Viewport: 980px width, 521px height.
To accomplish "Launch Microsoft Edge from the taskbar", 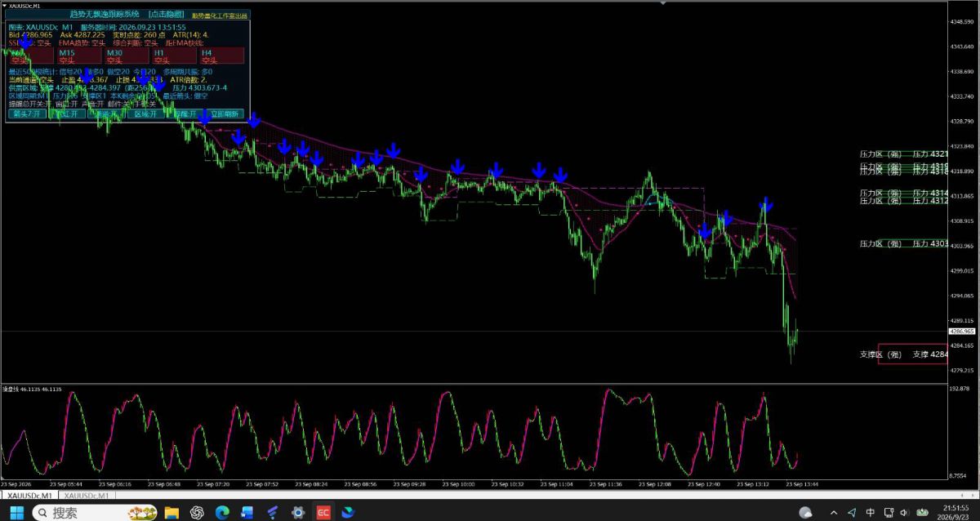I will tap(222, 512).
